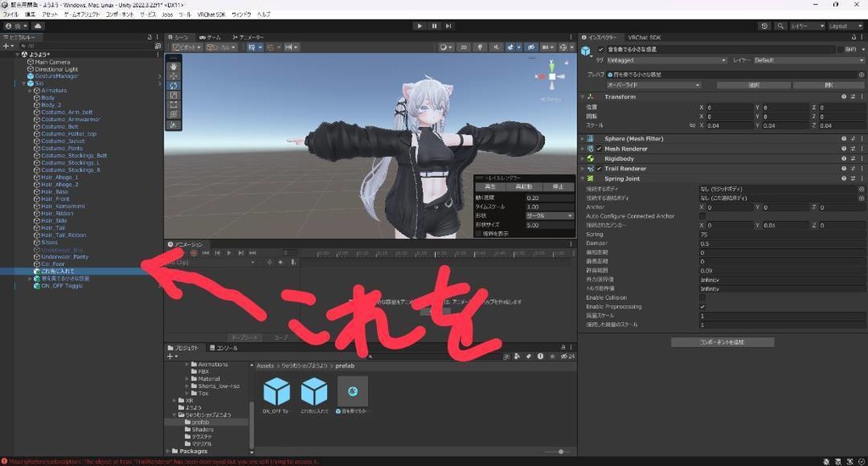Click the Add keyframe icon in Animation window
The width and height of the screenshot is (868, 466).
pyautogui.click(x=281, y=263)
